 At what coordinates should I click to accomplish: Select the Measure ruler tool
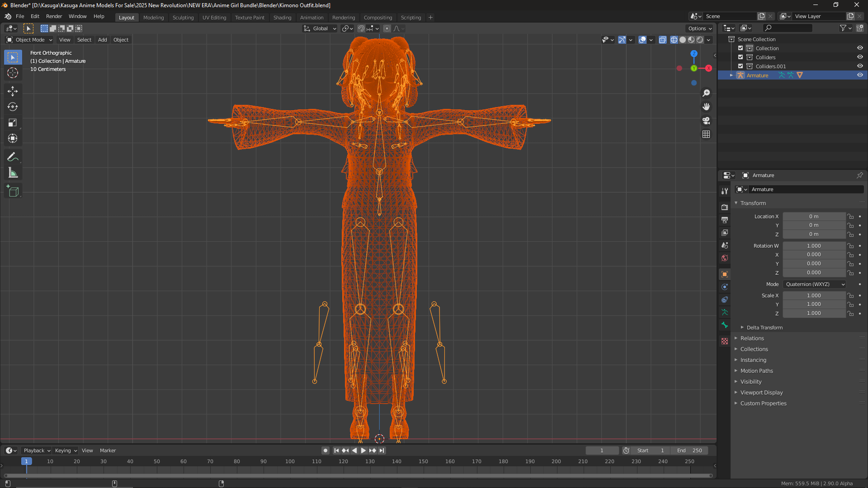coord(13,173)
